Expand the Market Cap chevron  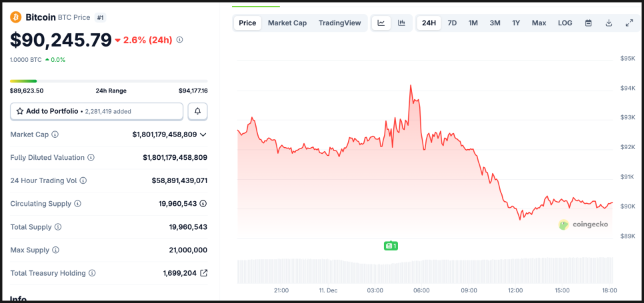[x=203, y=135]
